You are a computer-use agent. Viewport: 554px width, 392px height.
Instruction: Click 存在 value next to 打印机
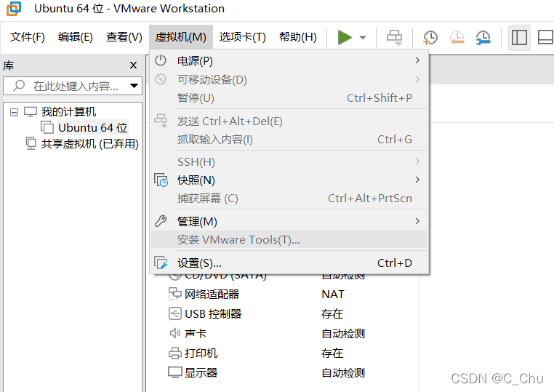point(332,353)
